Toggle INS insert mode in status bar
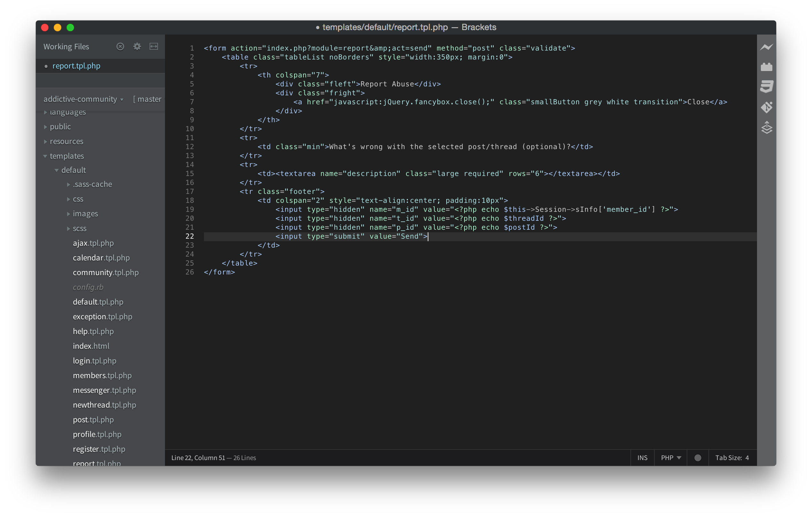 click(642, 457)
